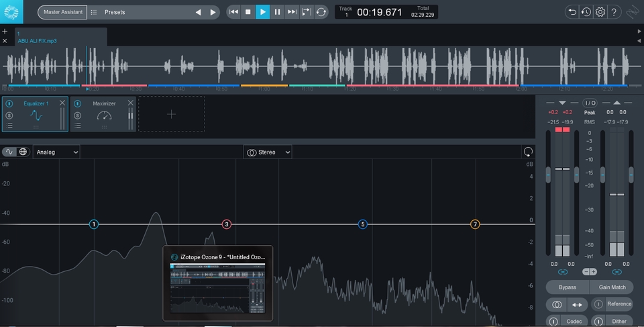
Task: Reset the equalizer with the circular arrow
Action: [528, 152]
